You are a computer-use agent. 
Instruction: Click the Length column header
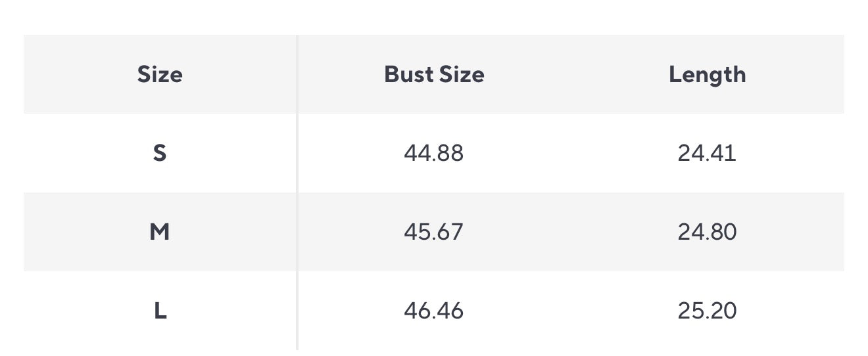pos(707,75)
